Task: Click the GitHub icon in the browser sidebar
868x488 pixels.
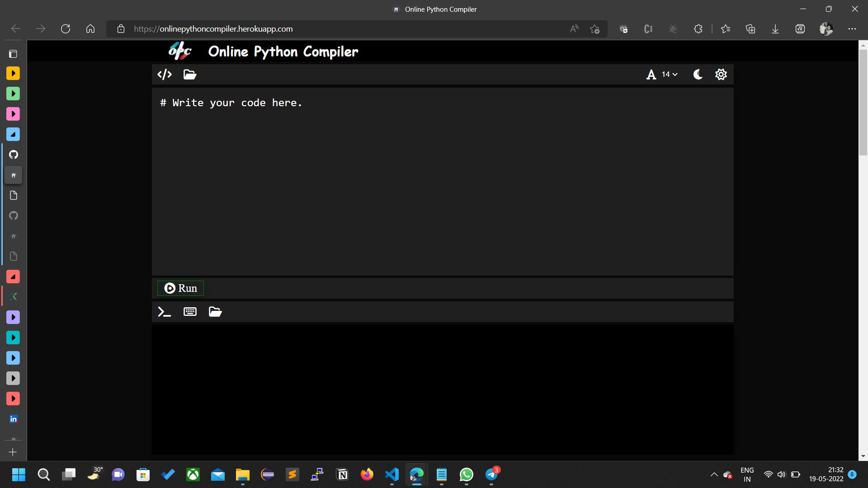Action: [13, 155]
